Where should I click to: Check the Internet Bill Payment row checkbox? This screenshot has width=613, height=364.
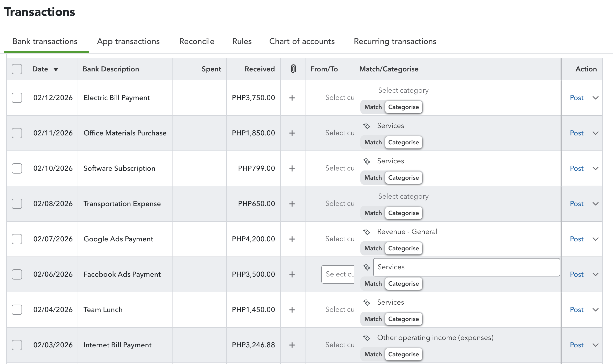tap(17, 345)
